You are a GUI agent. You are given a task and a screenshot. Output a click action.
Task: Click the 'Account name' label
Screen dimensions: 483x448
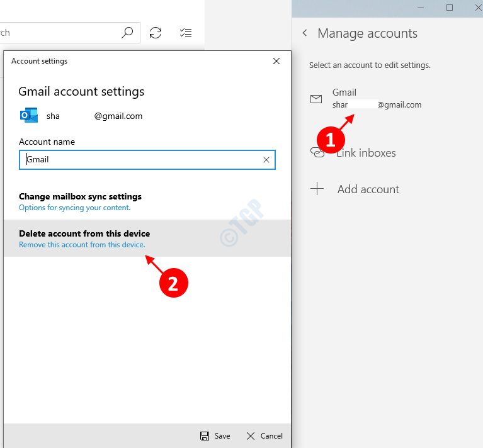(x=47, y=142)
